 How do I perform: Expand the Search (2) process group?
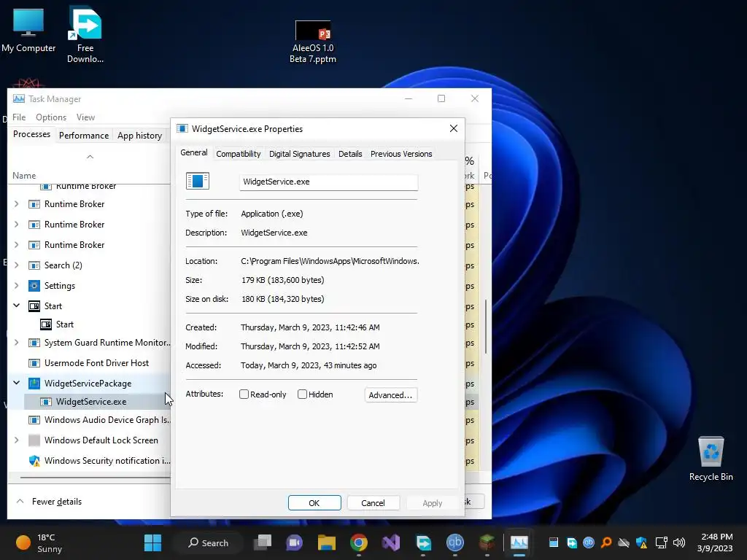[x=17, y=265]
